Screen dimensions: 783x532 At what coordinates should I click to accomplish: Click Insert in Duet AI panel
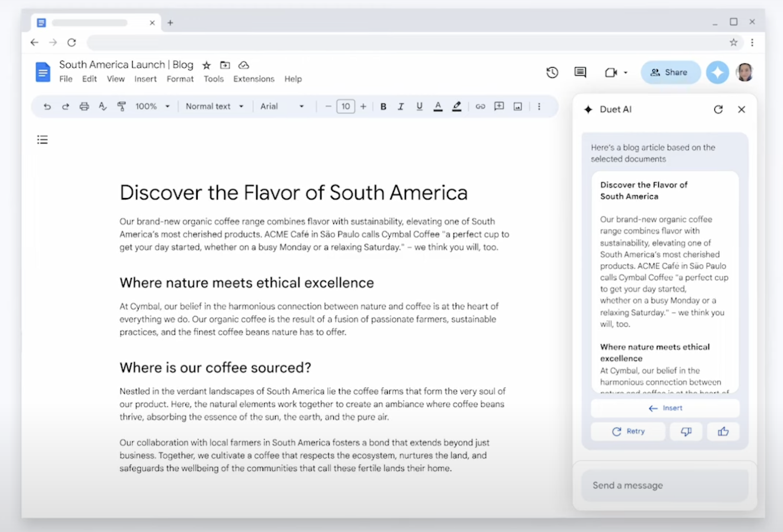click(x=665, y=408)
